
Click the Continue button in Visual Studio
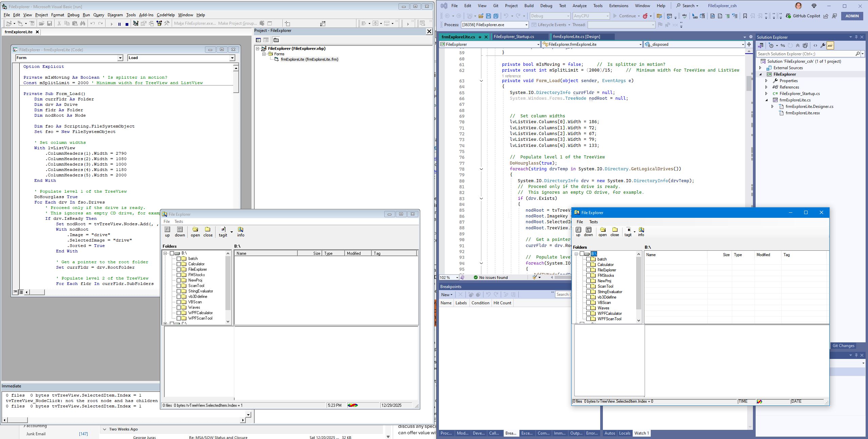(626, 16)
